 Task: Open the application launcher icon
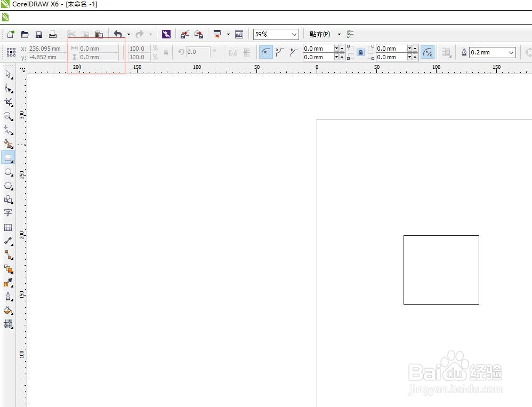(x=217, y=34)
